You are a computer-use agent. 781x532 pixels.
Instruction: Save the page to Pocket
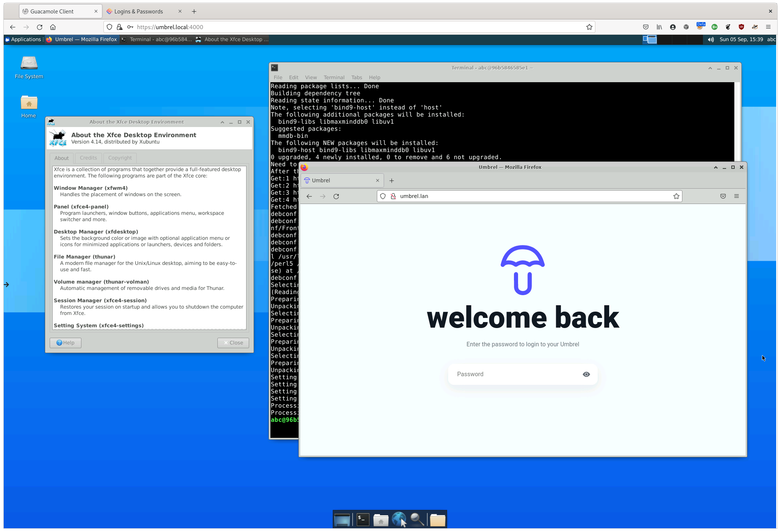coord(646,27)
